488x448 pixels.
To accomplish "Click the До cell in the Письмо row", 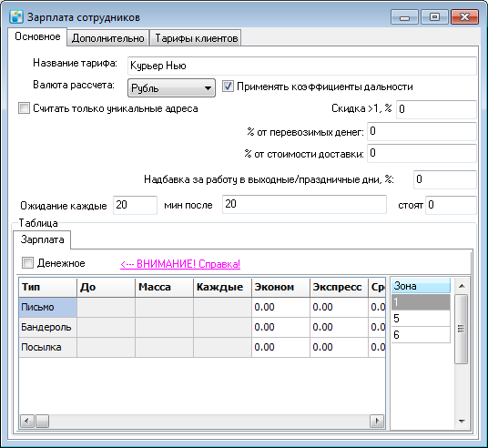I will point(107,307).
